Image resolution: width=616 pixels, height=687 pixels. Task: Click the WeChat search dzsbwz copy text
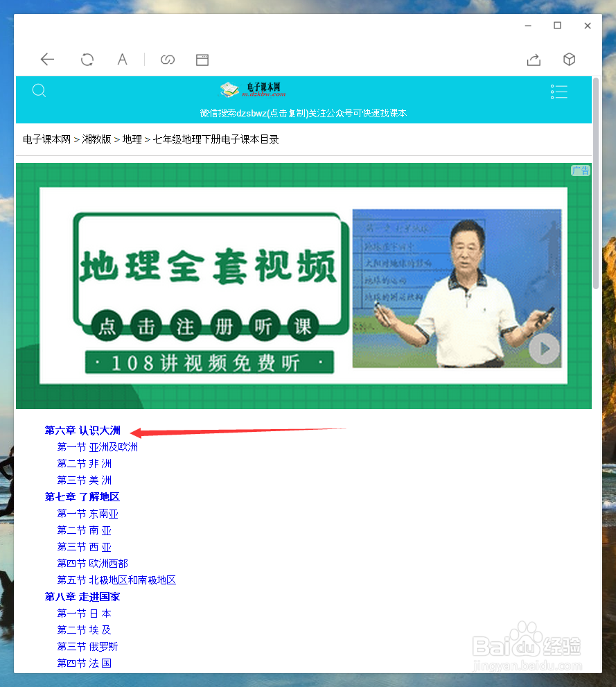pos(303,113)
